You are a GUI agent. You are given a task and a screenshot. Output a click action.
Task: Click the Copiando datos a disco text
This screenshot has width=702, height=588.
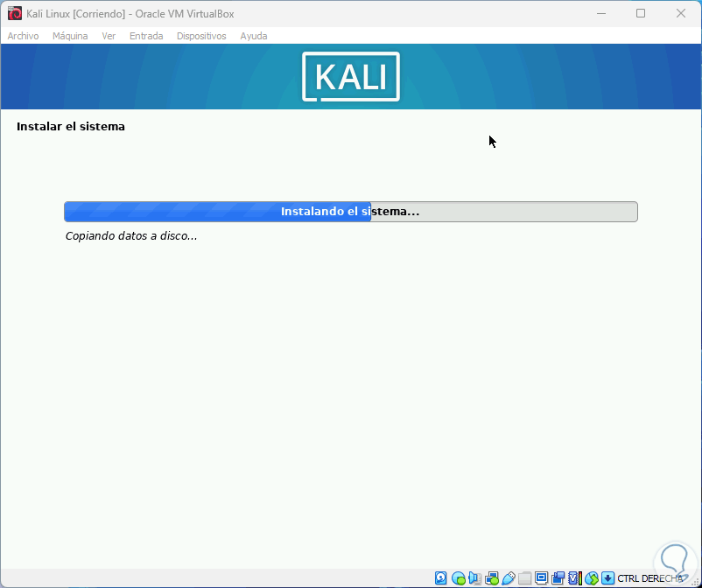131,236
